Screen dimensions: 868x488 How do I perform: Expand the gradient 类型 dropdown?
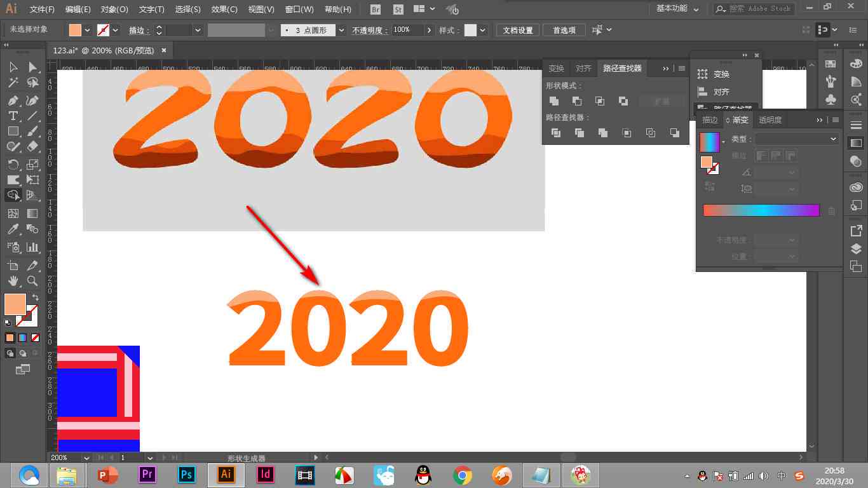point(797,139)
